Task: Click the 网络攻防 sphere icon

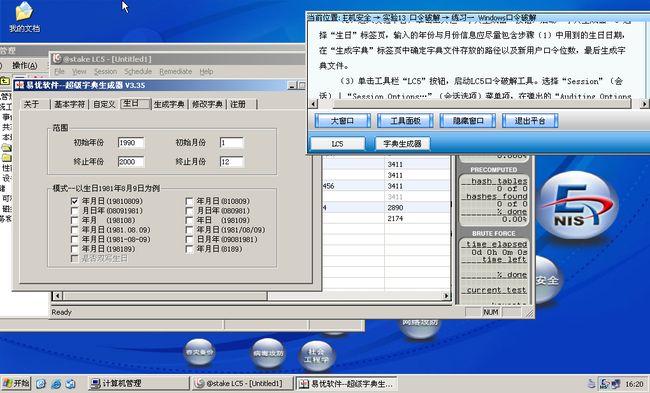Action: coord(420,328)
